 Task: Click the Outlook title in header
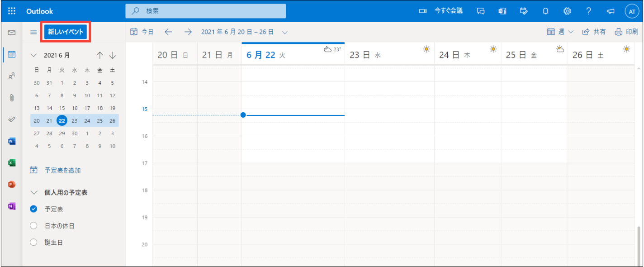coord(40,11)
